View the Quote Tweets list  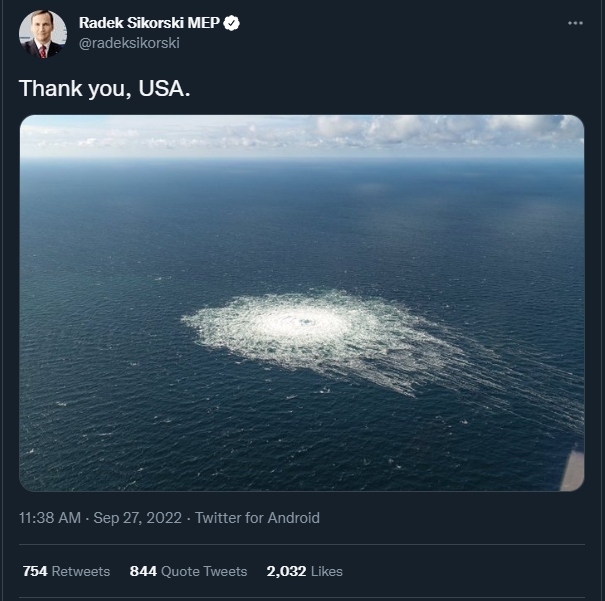pos(204,571)
